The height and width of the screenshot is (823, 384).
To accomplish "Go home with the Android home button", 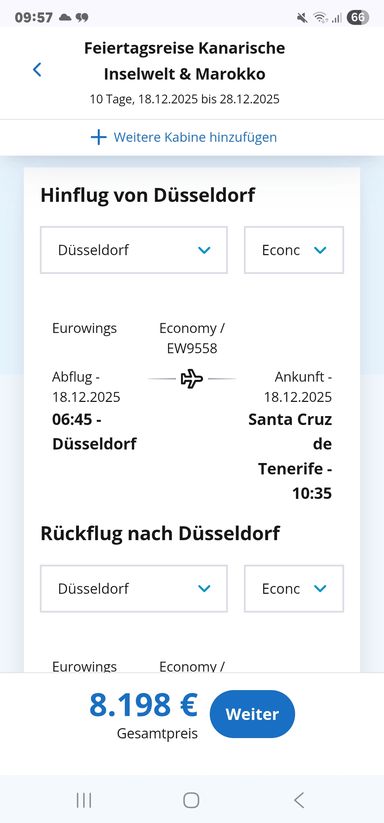I will (x=191, y=800).
